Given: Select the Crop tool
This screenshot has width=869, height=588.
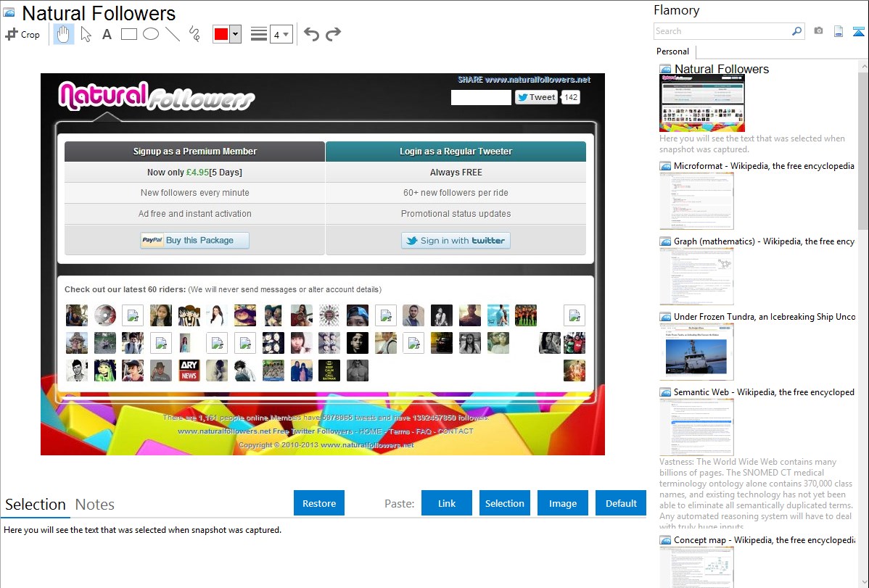Looking at the screenshot, I should click(22, 34).
